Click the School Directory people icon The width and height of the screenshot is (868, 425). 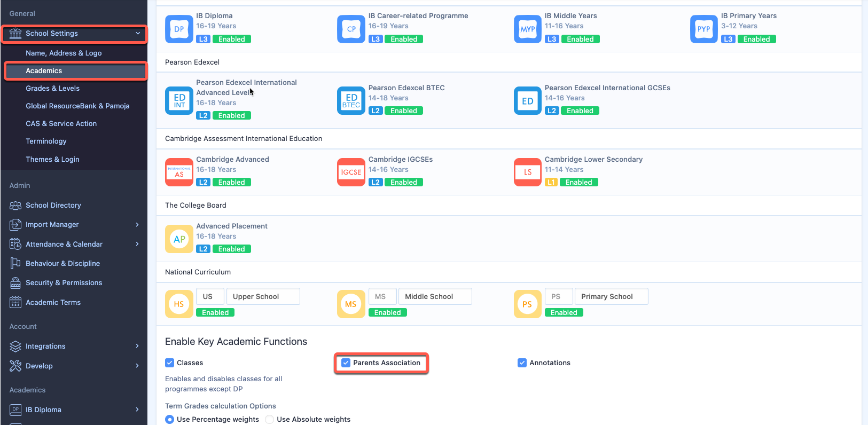pyautogui.click(x=15, y=206)
